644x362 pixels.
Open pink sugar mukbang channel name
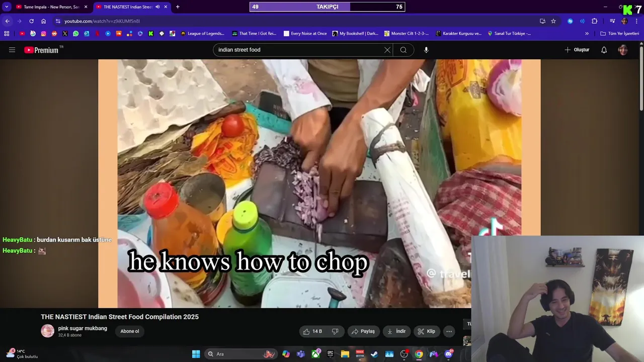coord(83,328)
